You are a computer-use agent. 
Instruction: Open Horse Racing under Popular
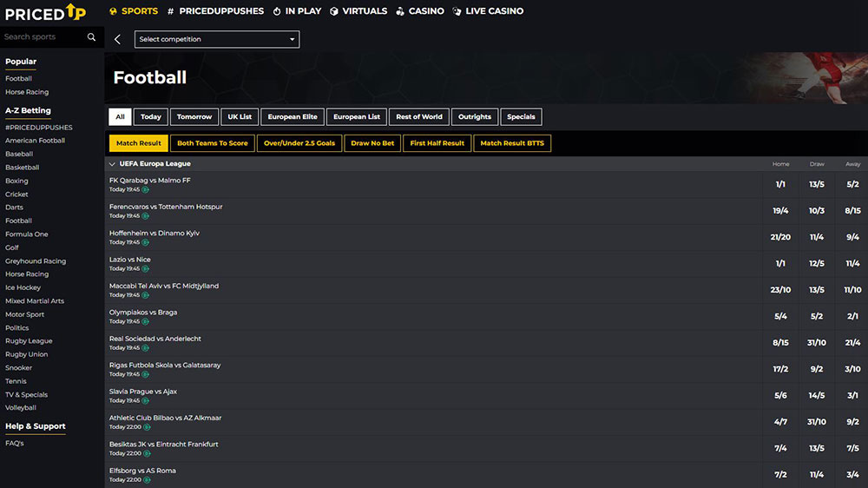coord(27,92)
